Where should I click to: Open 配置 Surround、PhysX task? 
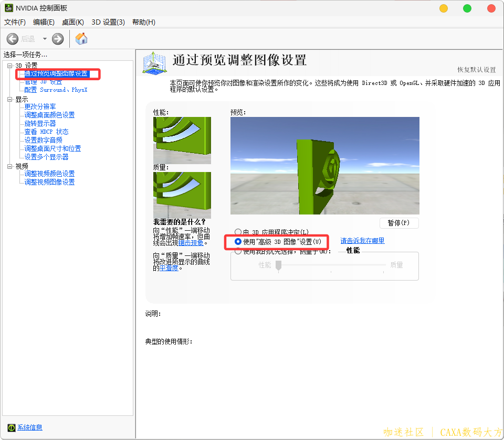coord(56,90)
